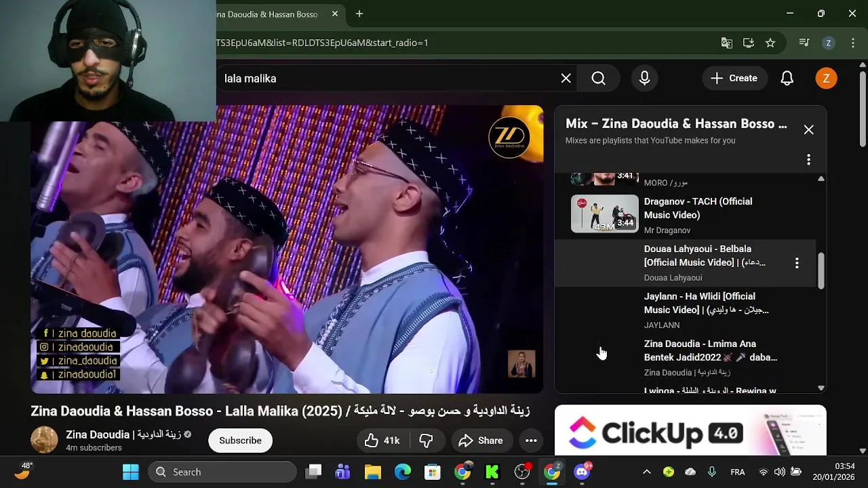The height and width of the screenshot is (488, 868).
Task: Open more actions under the video
Action: [531, 441]
